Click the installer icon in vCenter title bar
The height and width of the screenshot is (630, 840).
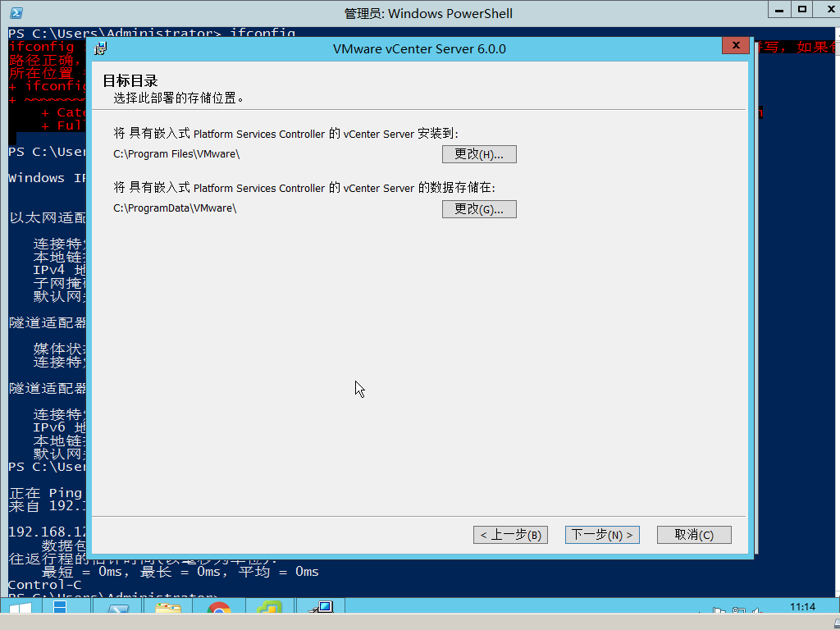pyautogui.click(x=100, y=48)
